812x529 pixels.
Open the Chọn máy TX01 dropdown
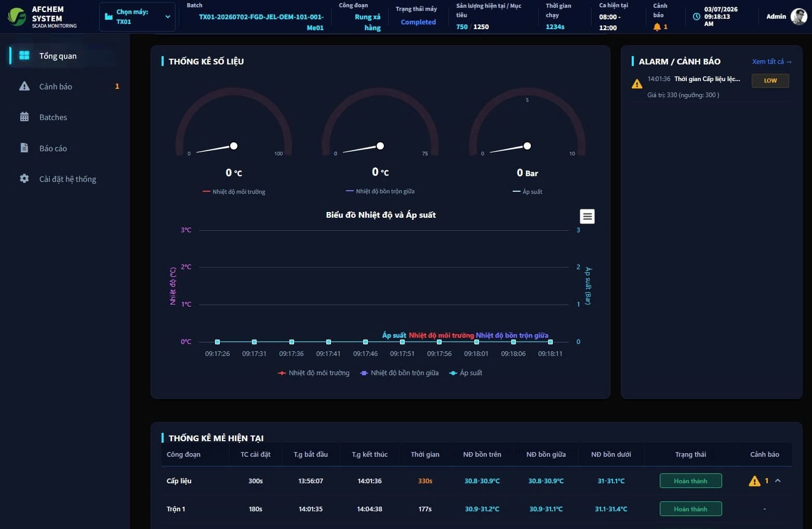138,17
